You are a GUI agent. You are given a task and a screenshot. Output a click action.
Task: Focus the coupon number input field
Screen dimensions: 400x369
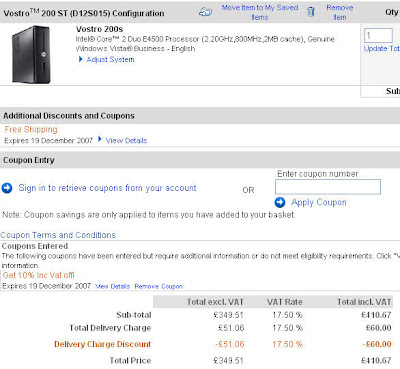pyautogui.click(x=328, y=187)
